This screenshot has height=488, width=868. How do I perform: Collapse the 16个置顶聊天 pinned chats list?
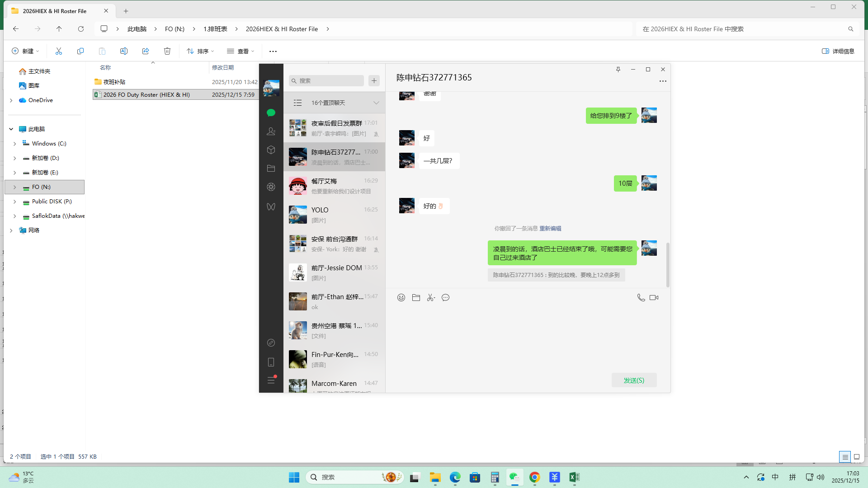pos(376,103)
